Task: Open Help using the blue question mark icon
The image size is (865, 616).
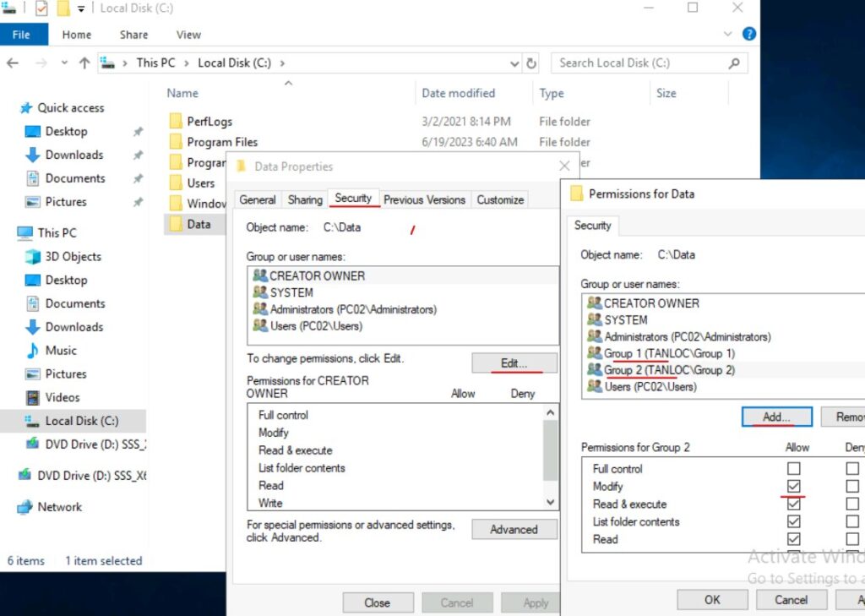Action: coord(748,34)
